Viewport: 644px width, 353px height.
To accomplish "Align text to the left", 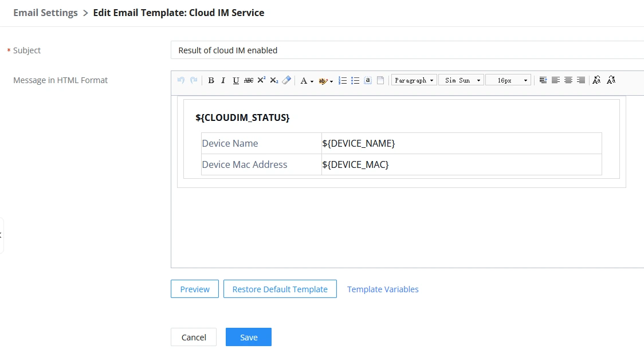I will [x=555, y=80].
